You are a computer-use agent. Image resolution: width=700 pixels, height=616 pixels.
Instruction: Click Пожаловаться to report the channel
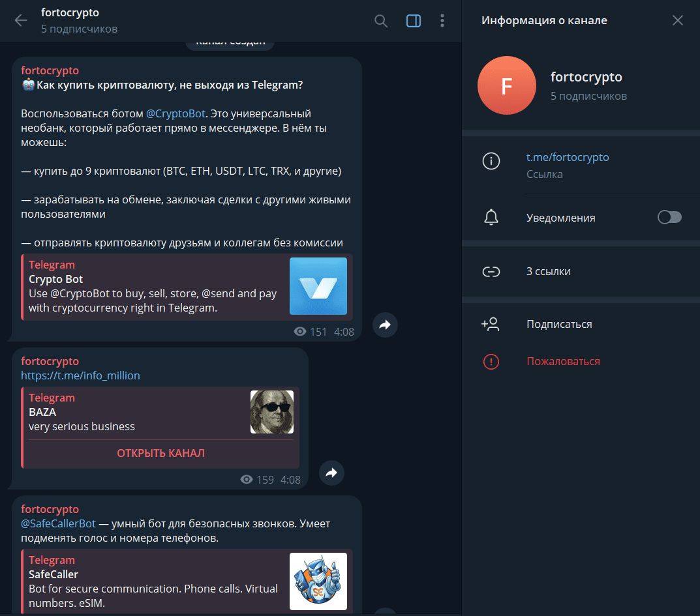pyautogui.click(x=563, y=361)
